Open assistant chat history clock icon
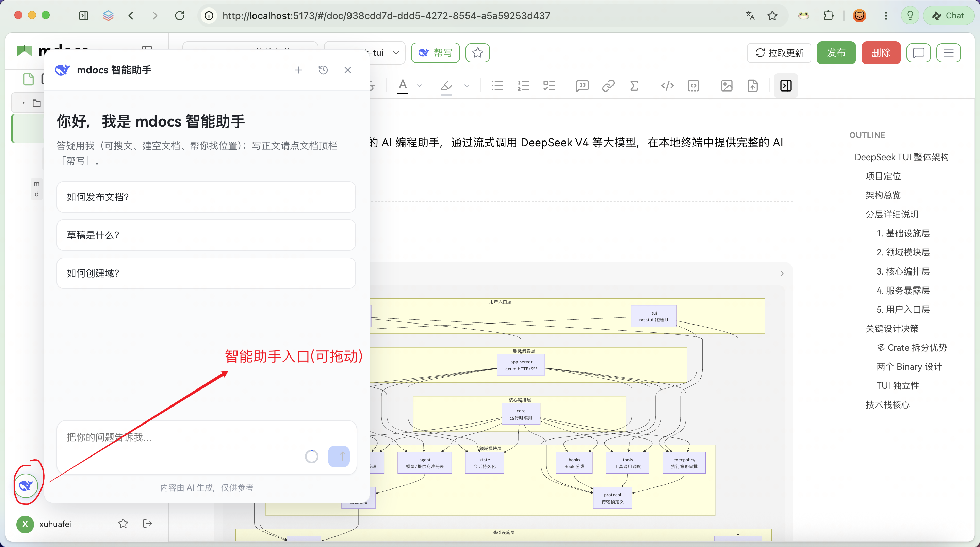The height and width of the screenshot is (547, 980). (x=323, y=70)
